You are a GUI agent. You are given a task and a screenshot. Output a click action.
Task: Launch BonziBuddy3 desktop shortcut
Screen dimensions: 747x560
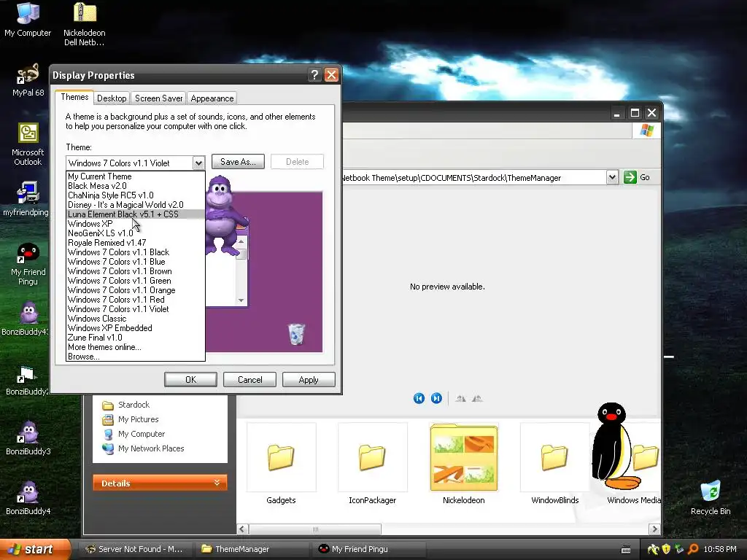point(28,437)
